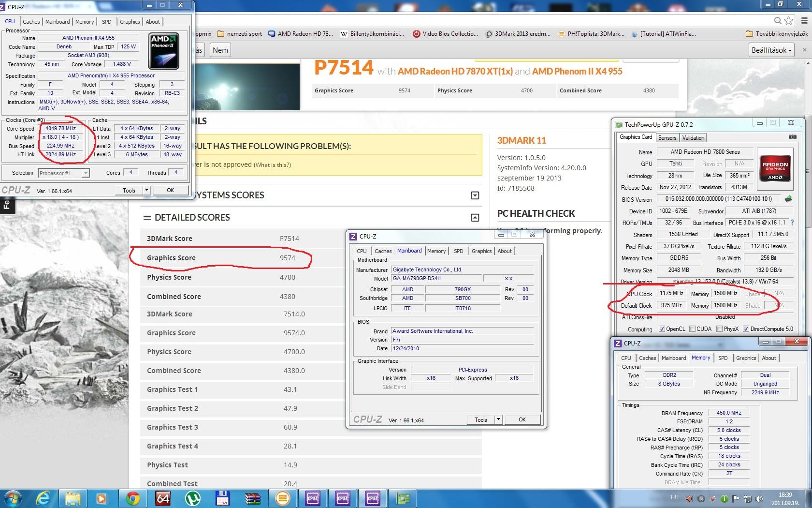Viewport: 812px width, 508px height.
Task: Toggle the CUDA checkbox in GPU-Z
Action: [x=692, y=329]
